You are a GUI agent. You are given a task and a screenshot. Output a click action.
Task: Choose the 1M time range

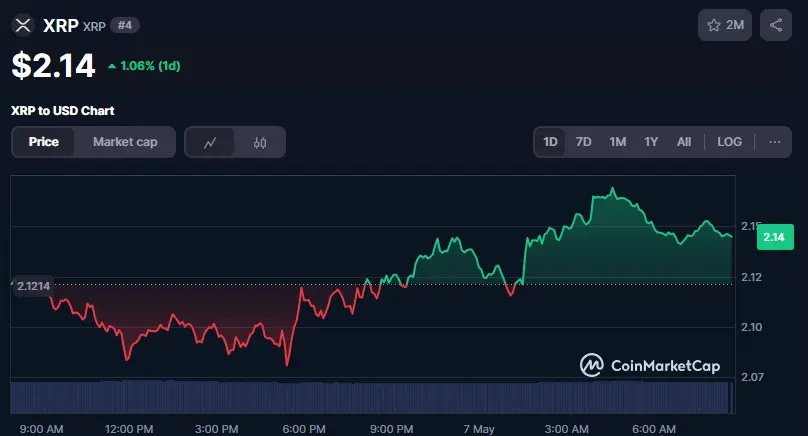[617, 142]
